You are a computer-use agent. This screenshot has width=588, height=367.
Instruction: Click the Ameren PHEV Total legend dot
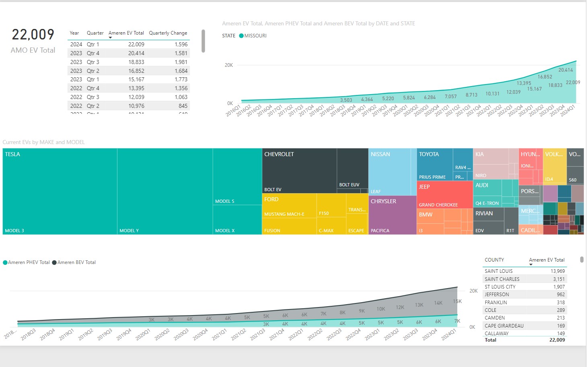pos(5,262)
